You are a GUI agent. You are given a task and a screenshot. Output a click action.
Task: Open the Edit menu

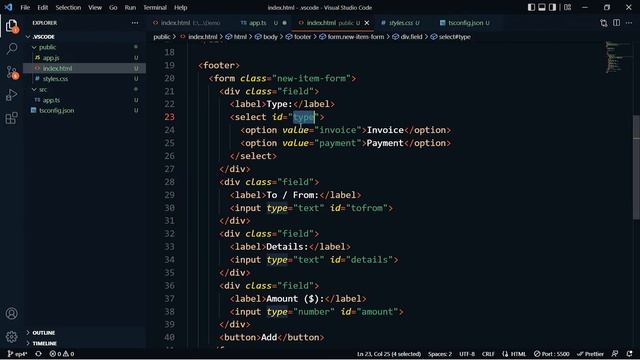pyautogui.click(x=42, y=7)
